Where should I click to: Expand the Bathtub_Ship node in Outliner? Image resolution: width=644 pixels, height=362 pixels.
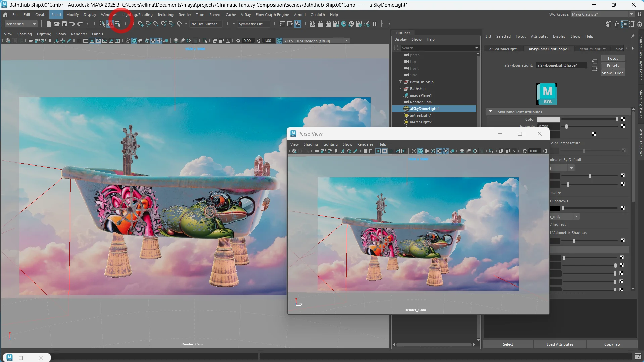(x=400, y=82)
